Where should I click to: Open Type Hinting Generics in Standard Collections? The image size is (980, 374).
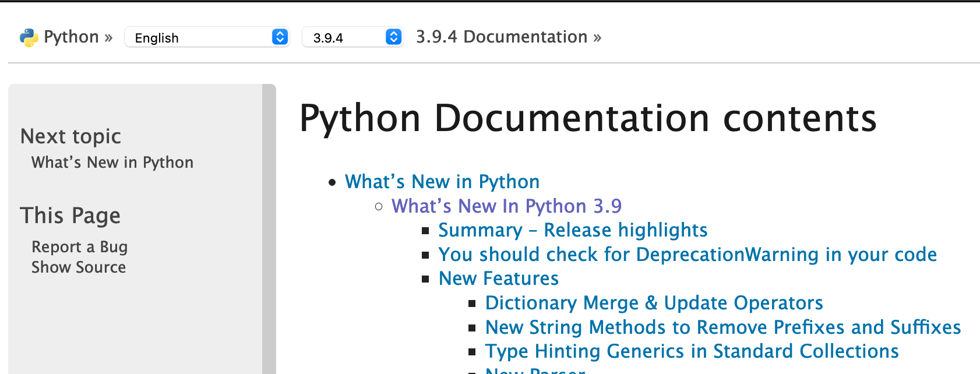[x=692, y=351]
